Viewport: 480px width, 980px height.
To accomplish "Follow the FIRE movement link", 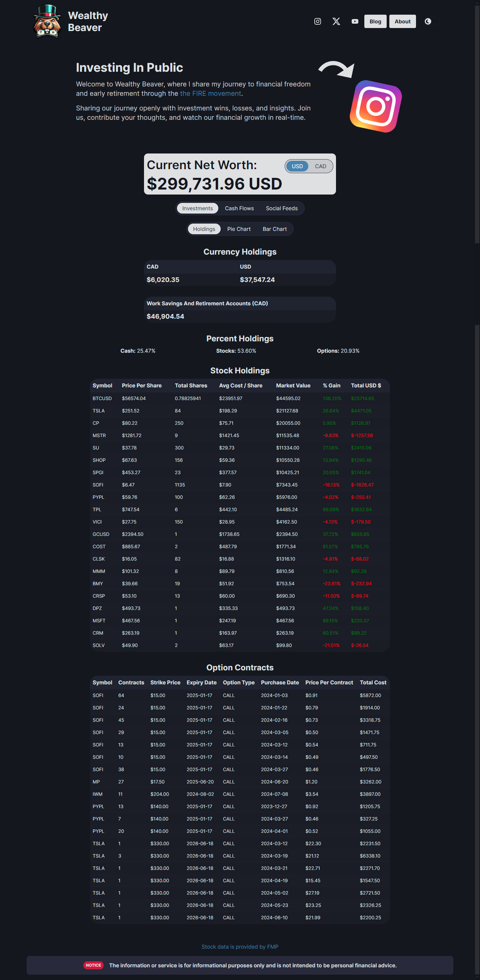I will 211,93.
